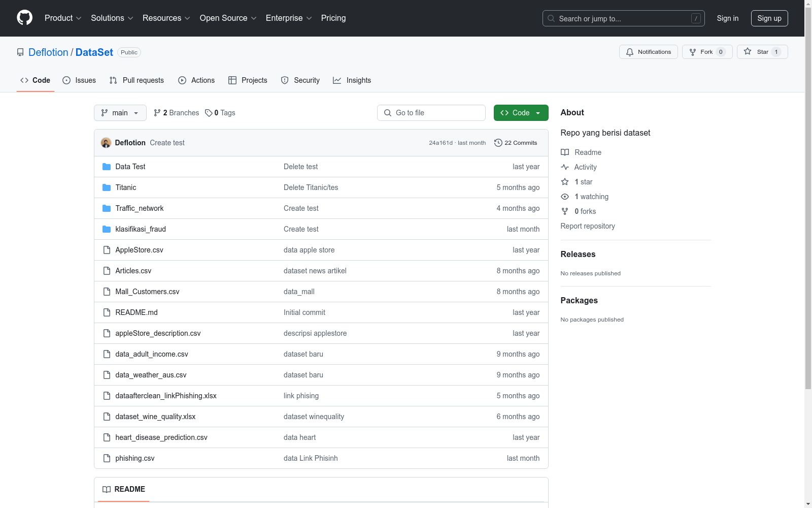812x508 pixels.
Task: Click the Mall_Customers.csv file icon
Action: click(107, 292)
